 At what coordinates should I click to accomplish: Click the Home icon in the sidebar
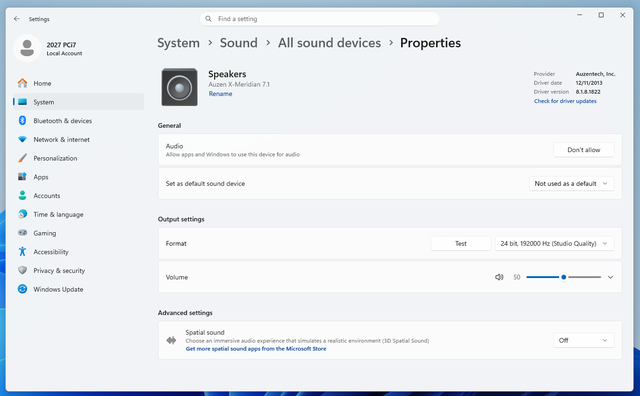click(22, 83)
